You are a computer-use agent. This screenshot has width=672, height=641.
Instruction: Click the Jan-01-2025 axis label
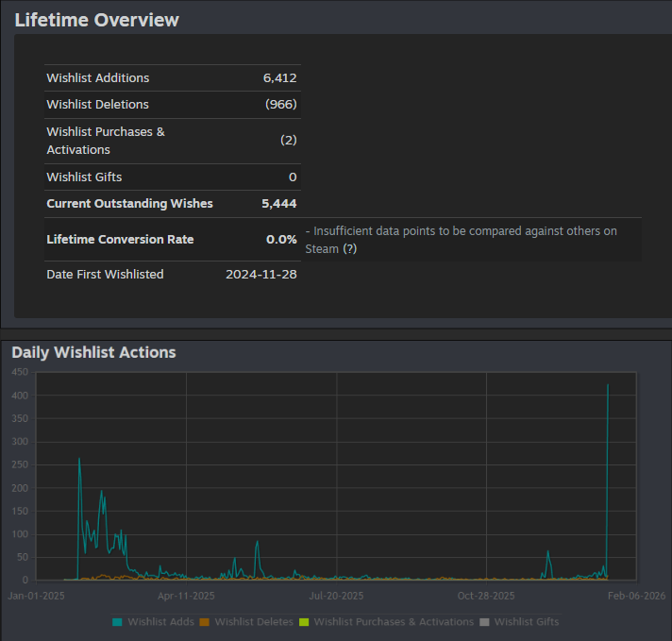37,596
